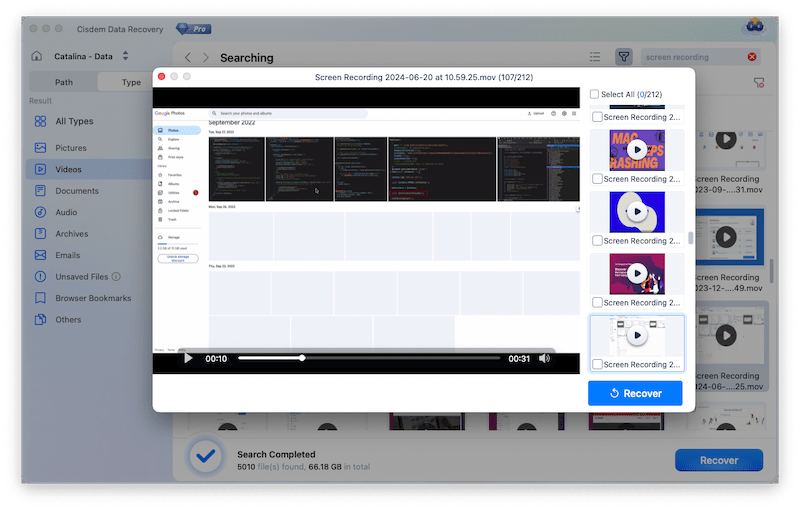Image resolution: width=800 pixels, height=510 pixels.
Task: Tick the checkbox of the highlighted last recording
Action: [x=597, y=365]
